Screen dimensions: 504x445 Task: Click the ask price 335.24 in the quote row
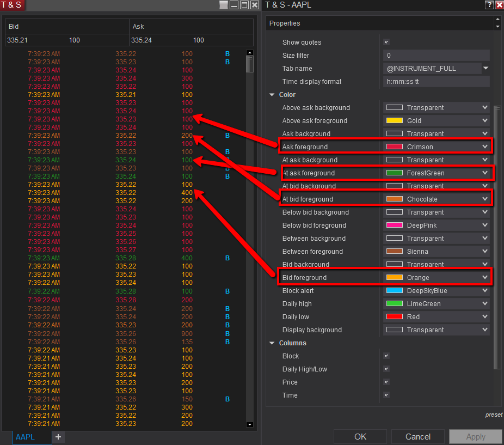[142, 40]
